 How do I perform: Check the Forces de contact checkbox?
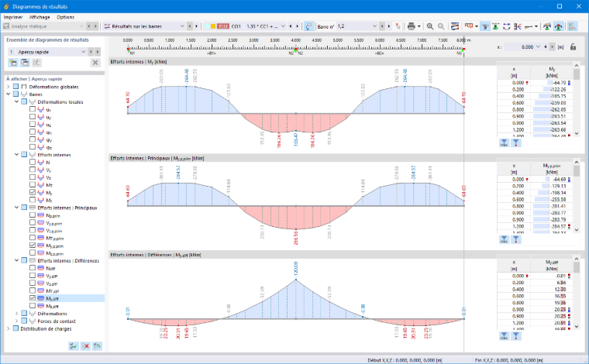click(x=24, y=321)
